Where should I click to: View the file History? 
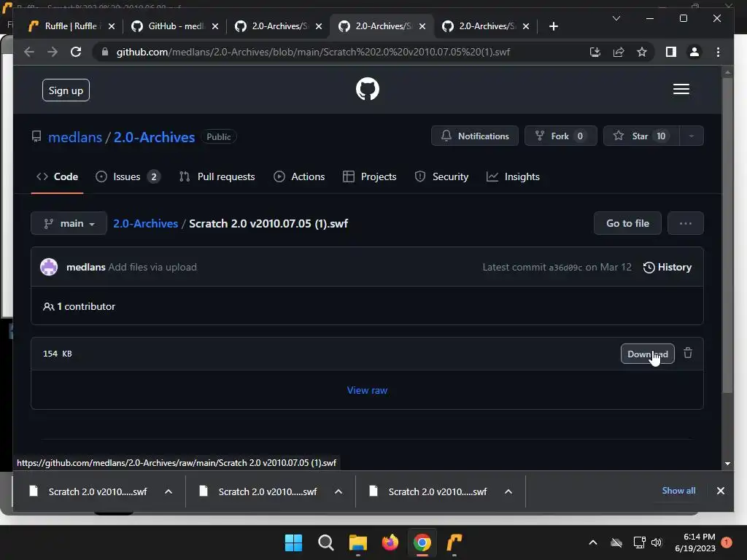(667, 267)
